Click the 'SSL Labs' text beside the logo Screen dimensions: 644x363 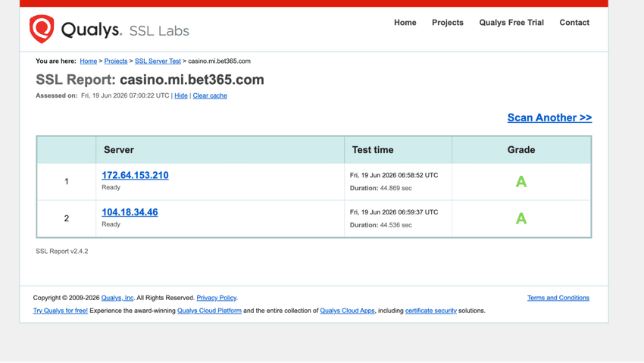(159, 31)
